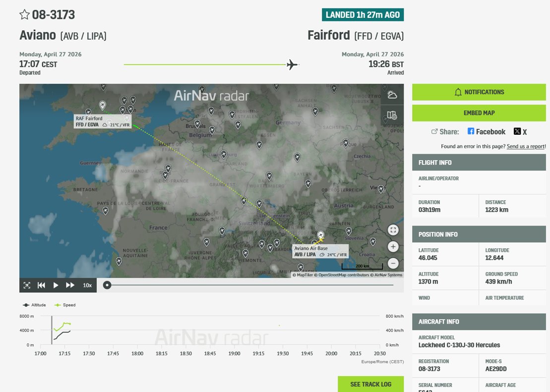Click the airport marker near Croatia
The width and height of the screenshot is (550, 392).
[x=373, y=241]
